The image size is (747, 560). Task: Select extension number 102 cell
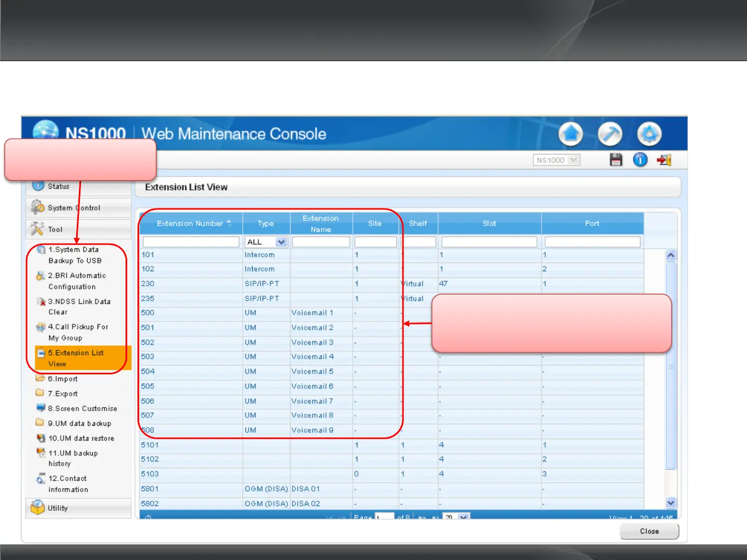click(191, 269)
